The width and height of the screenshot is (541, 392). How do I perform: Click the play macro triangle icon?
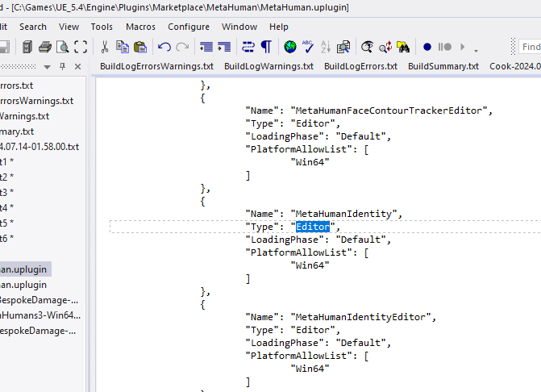(463, 47)
